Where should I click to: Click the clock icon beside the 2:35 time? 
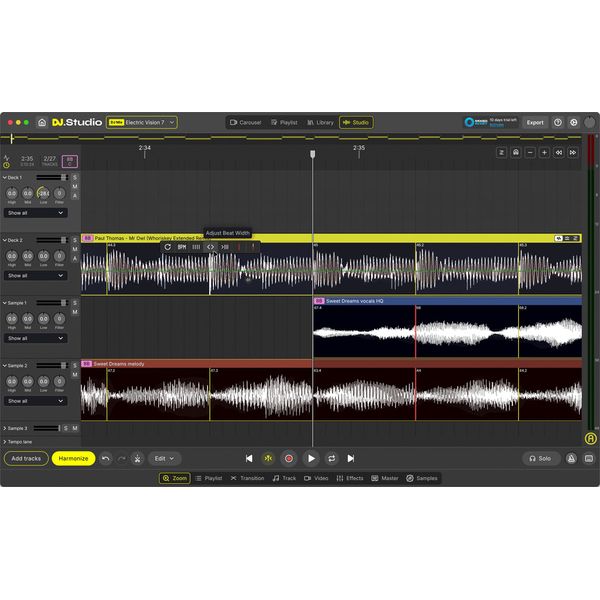7,165
